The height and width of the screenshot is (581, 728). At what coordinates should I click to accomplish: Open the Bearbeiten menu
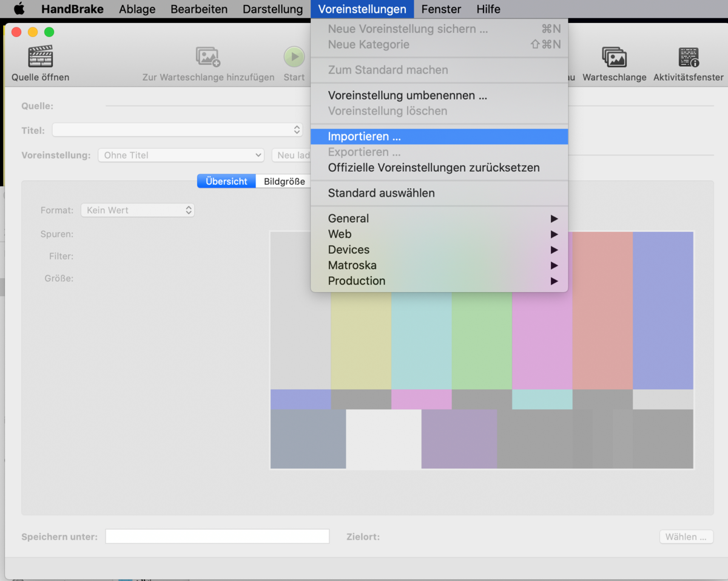[x=199, y=9]
